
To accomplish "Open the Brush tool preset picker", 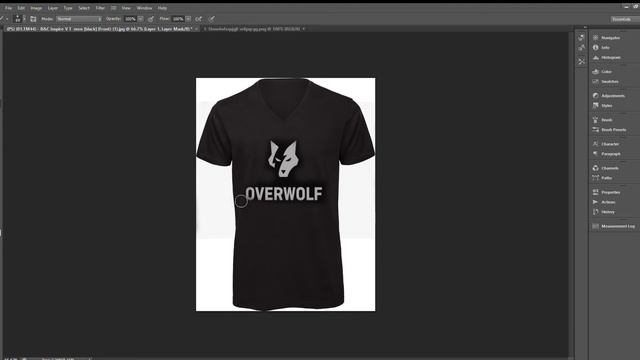I will (4, 18).
